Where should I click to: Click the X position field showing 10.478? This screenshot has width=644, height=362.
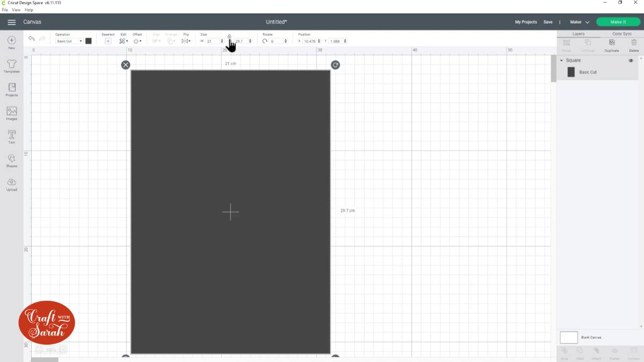(x=310, y=41)
